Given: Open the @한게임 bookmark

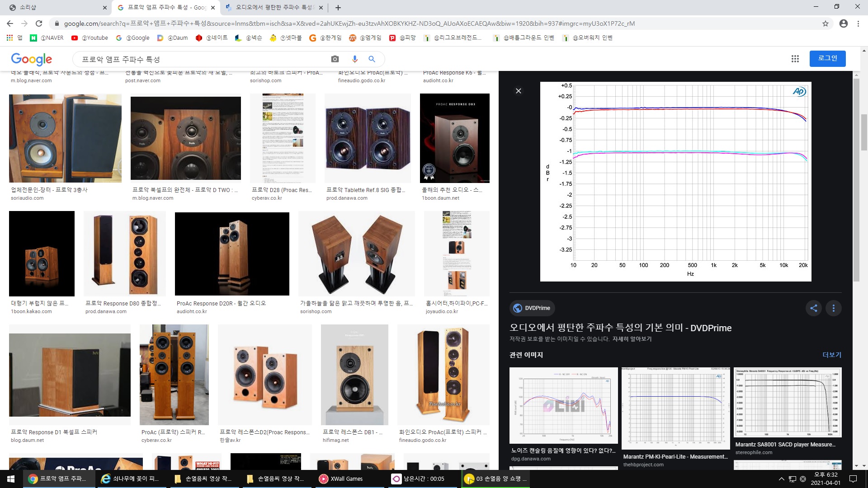Looking at the screenshot, I should pyautogui.click(x=325, y=38).
